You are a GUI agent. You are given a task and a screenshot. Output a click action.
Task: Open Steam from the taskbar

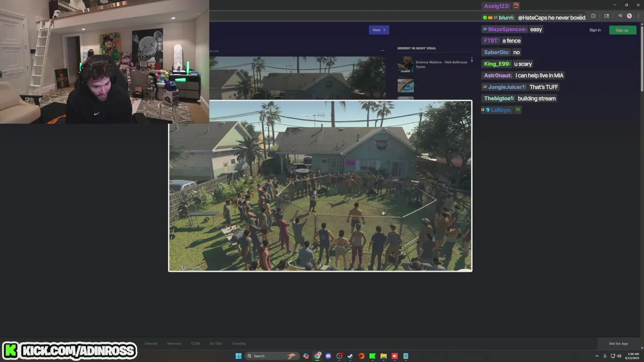(350, 356)
